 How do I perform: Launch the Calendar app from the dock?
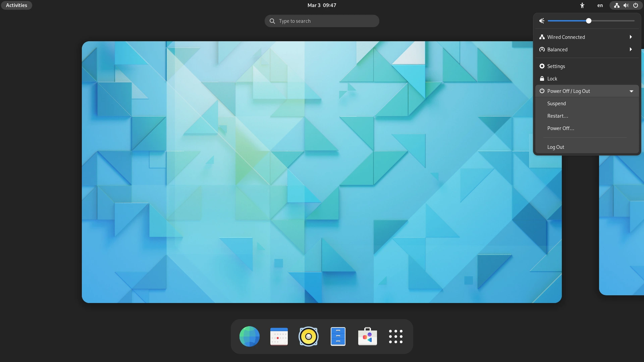(x=279, y=336)
